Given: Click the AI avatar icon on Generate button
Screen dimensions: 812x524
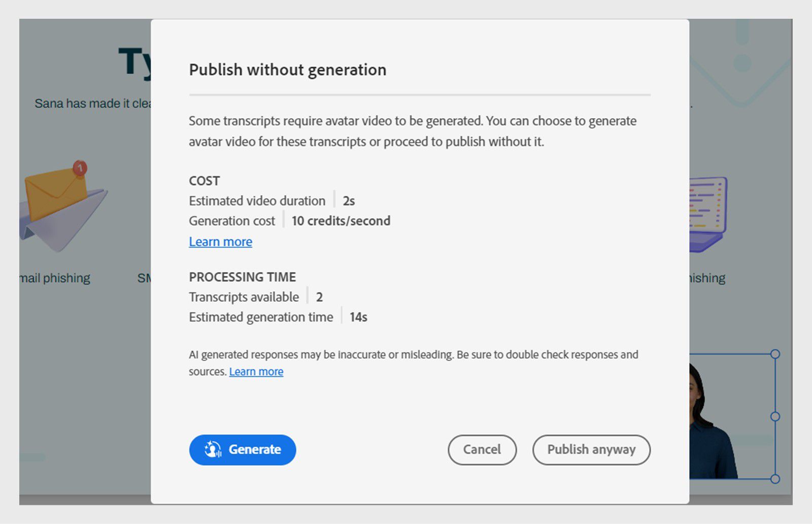Looking at the screenshot, I should click(213, 449).
